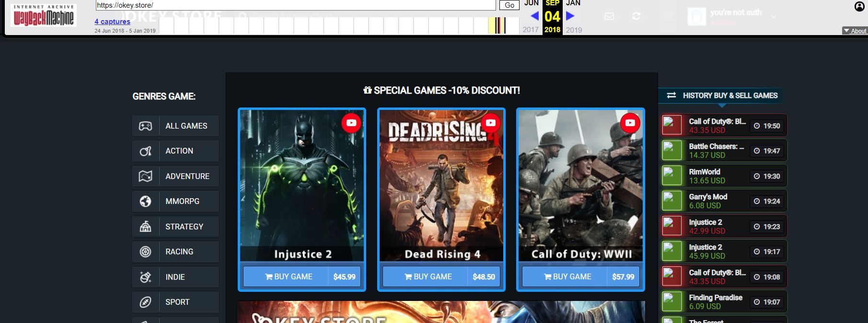Play Call of Duty: WWII YouTube trailer
The image size is (868, 323).
[x=630, y=123]
